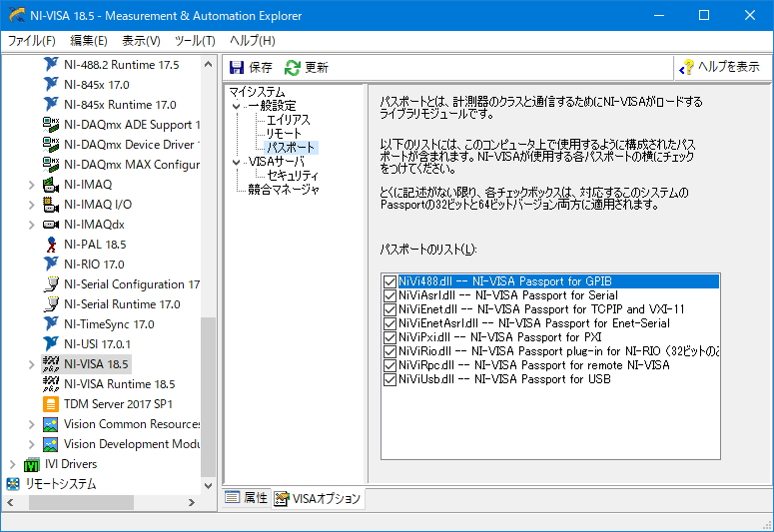The image size is (774, 532).
Task: Select the マイシステム root item
Action: pos(258,92)
